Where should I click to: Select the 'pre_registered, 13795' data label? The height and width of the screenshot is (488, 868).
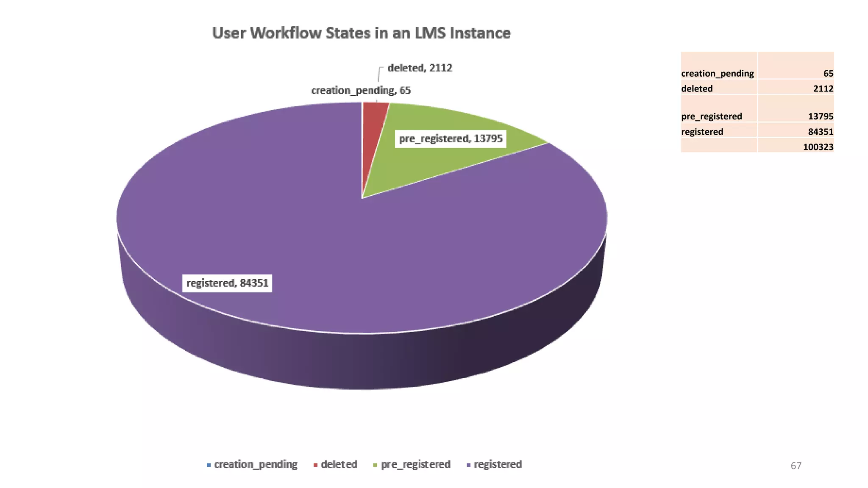pos(451,139)
